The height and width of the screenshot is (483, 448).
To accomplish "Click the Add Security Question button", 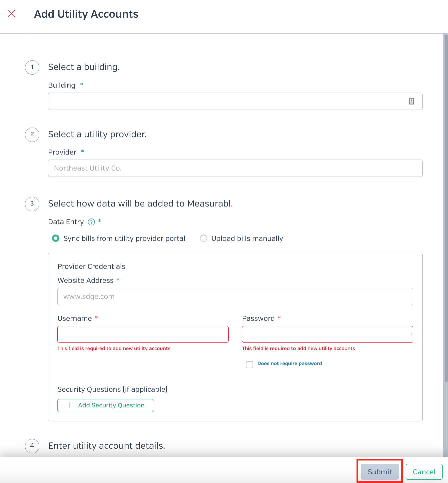I will (105, 405).
